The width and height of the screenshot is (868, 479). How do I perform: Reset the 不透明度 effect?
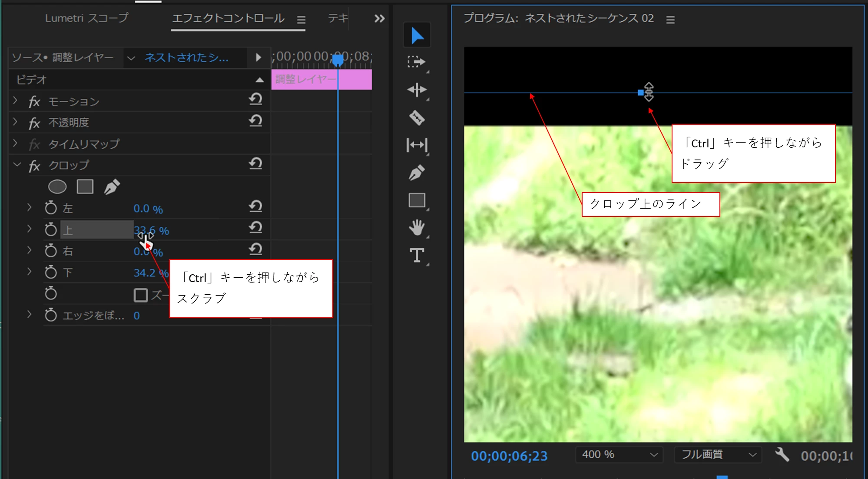pyautogui.click(x=255, y=121)
